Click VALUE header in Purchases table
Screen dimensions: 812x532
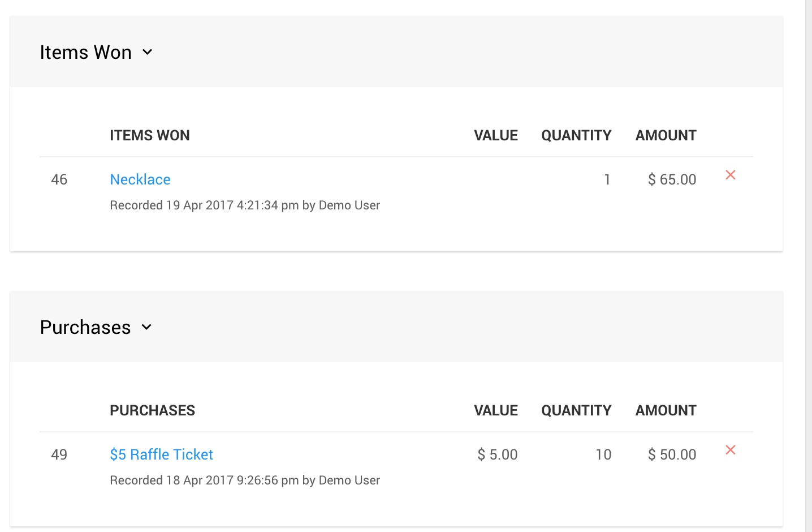tap(495, 410)
